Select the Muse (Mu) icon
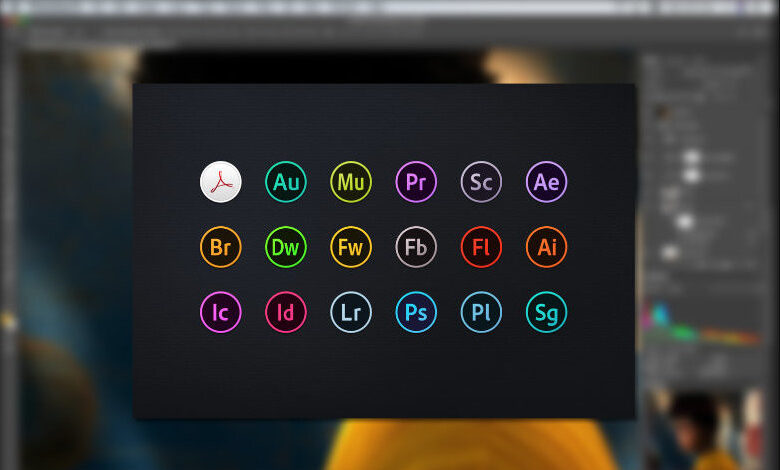The image size is (780, 470). pos(351,182)
